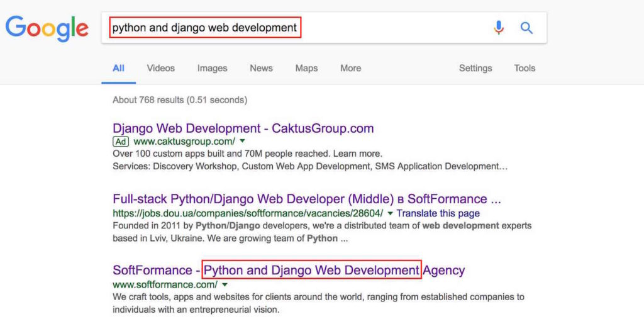The width and height of the screenshot is (644, 331).
Task: Click Translate this page link
Action: tap(438, 213)
